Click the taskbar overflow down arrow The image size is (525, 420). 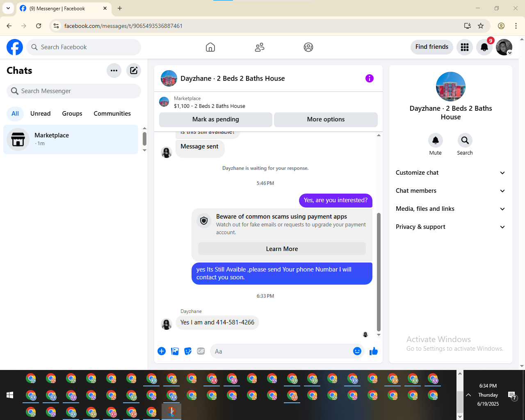click(460, 416)
